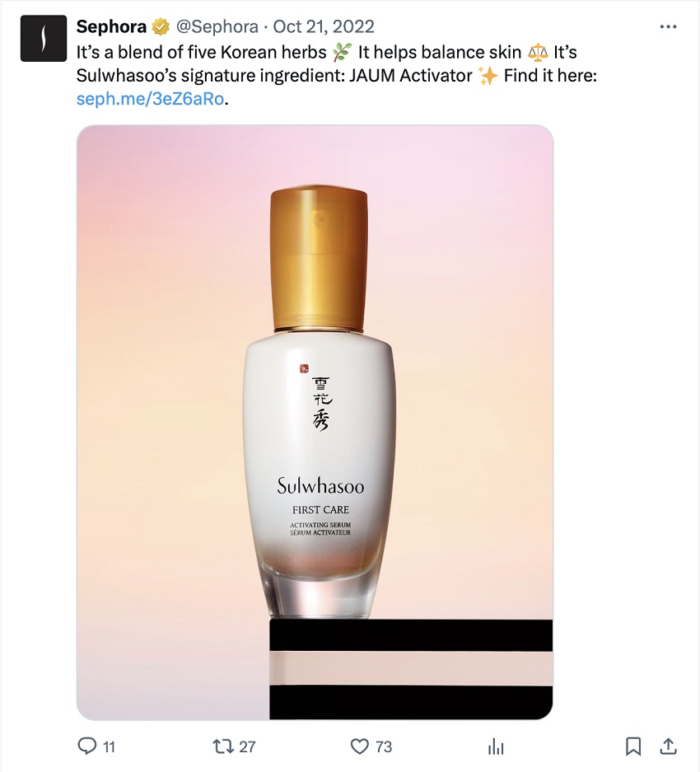Open the share upload icon
700x772 pixels.
point(668,746)
